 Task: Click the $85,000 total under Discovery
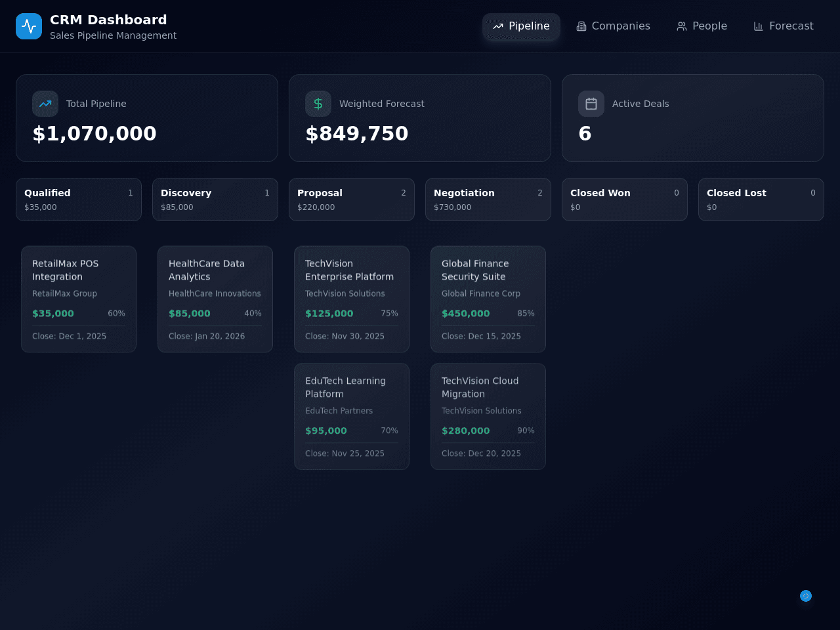point(177,207)
